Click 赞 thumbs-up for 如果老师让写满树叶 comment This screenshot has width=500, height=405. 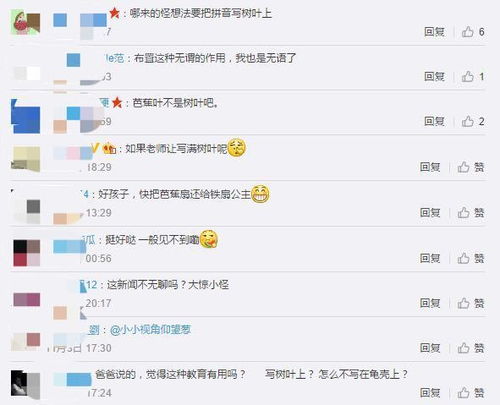[x=471, y=167]
